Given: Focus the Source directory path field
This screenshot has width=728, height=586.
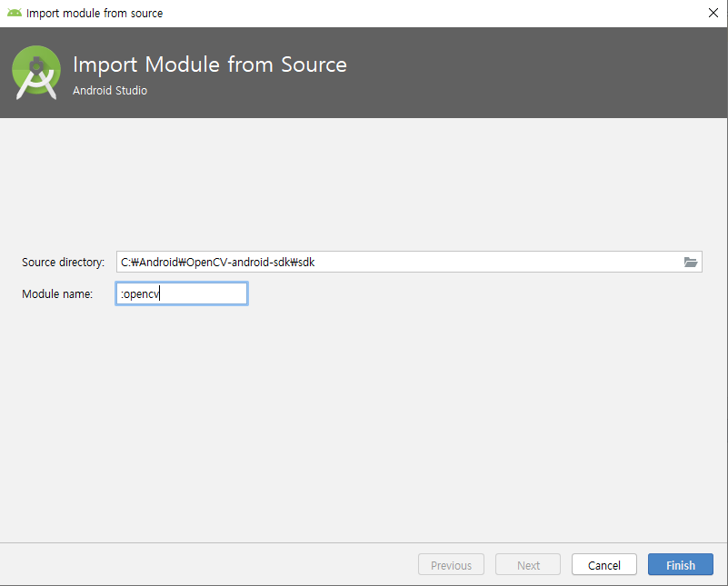Looking at the screenshot, I should point(400,263).
